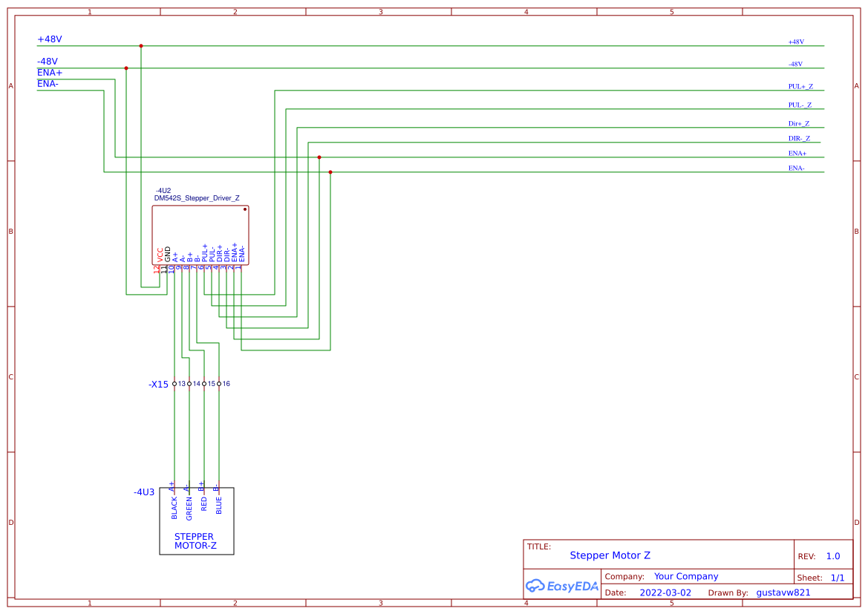Click the VCC pin label on the driver
868x614 pixels.
point(158,254)
